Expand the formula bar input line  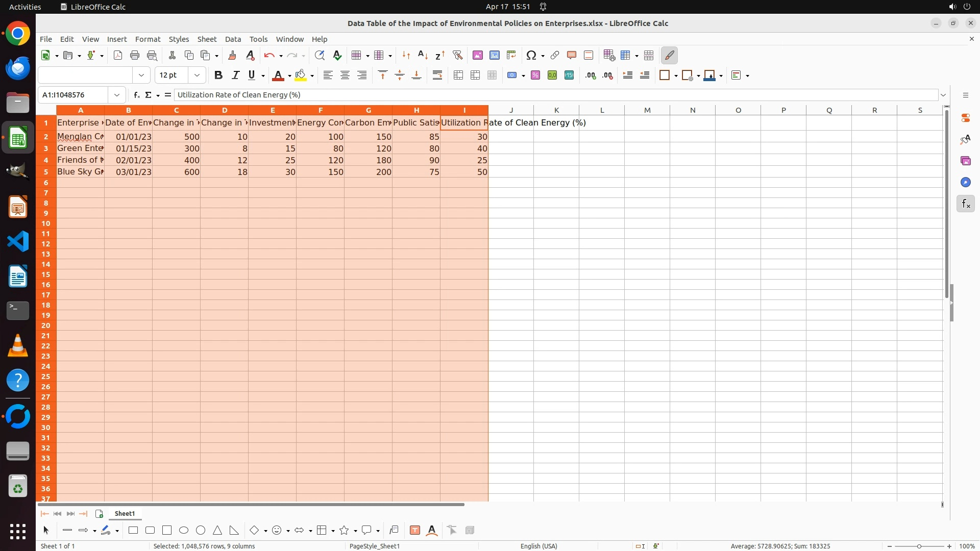pyautogui.click(x=943, y=95)
